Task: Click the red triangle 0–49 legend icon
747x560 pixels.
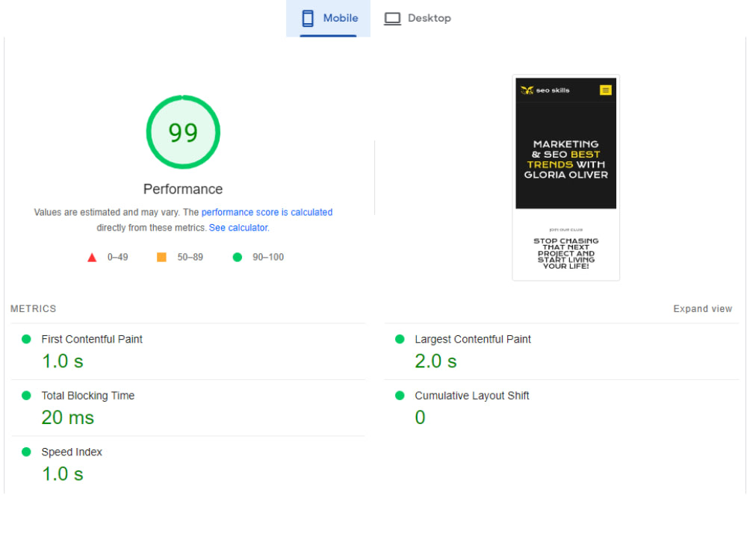Action: tap(92, 257)
